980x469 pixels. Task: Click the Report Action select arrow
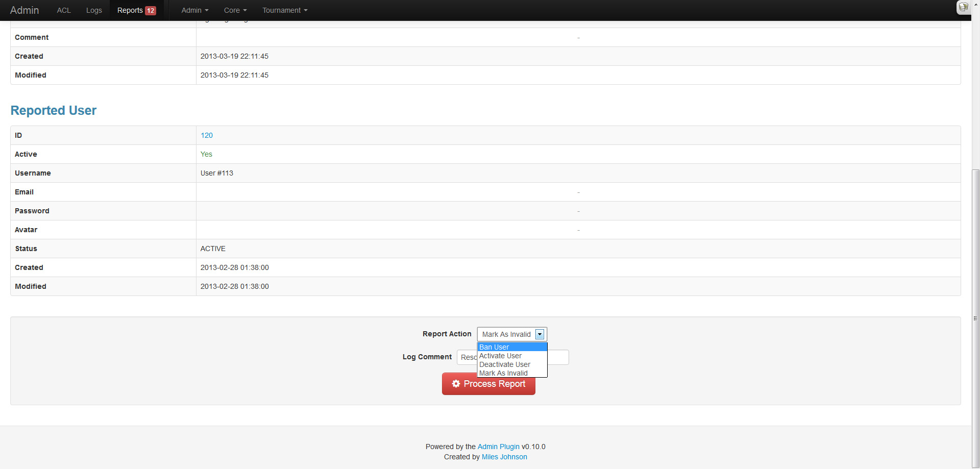tap(540, 334)
